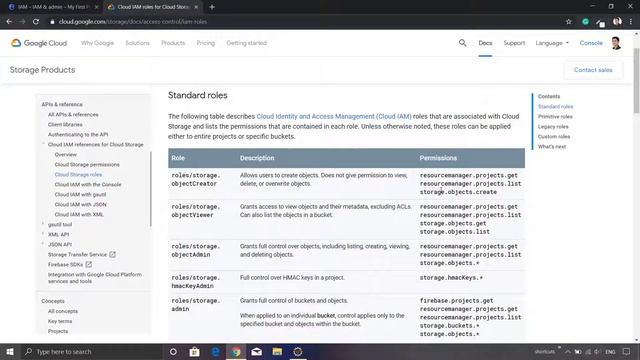Screen dimensions: 640x360
Task: Open Microsoft Edge from taskbar
Action: coord(215,351)
